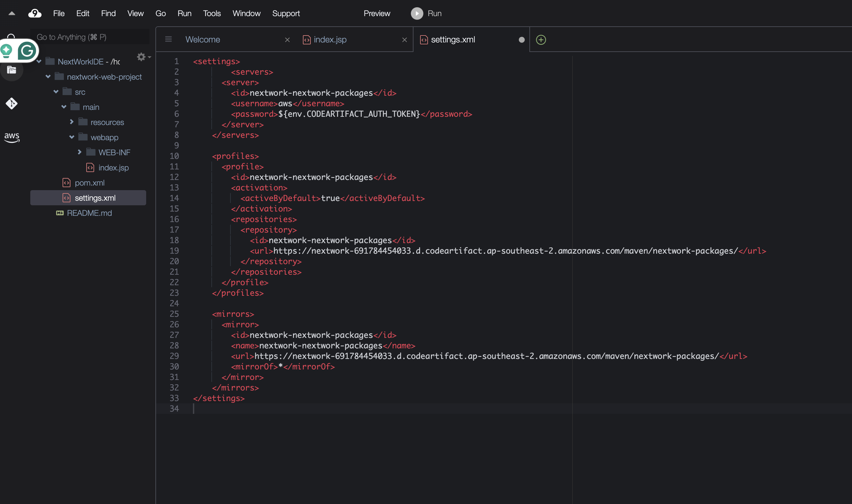Switch to the index.jsp tab

pyautogui.click(x=330, y=40)
